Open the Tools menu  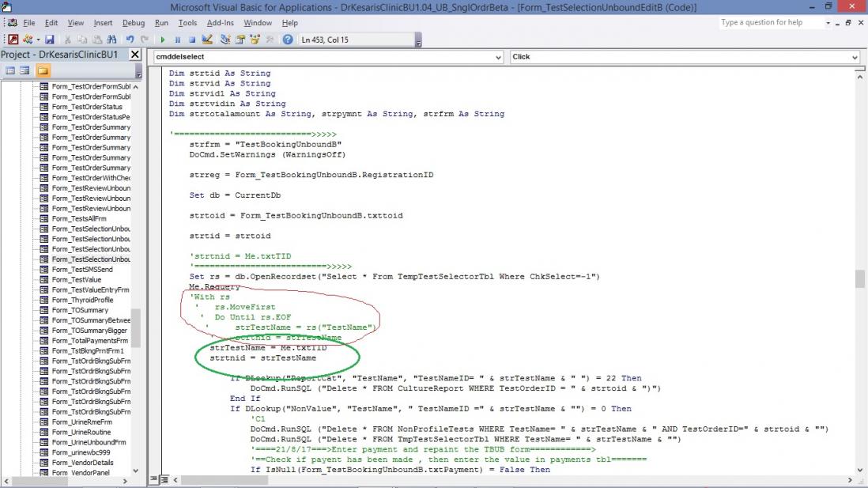(x=187, y=23)
